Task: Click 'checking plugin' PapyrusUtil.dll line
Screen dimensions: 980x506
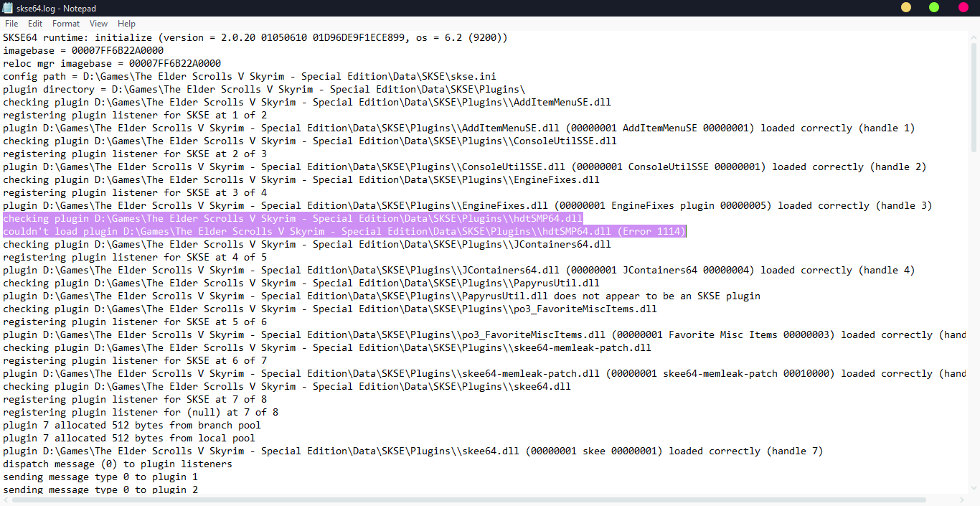Action: tap(301, 283)
